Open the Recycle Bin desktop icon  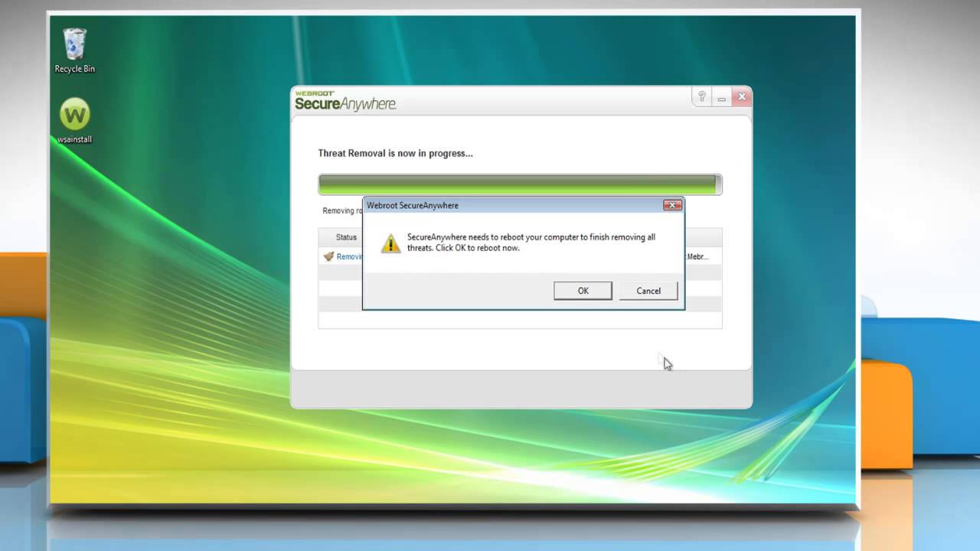(x=75, y=51)
